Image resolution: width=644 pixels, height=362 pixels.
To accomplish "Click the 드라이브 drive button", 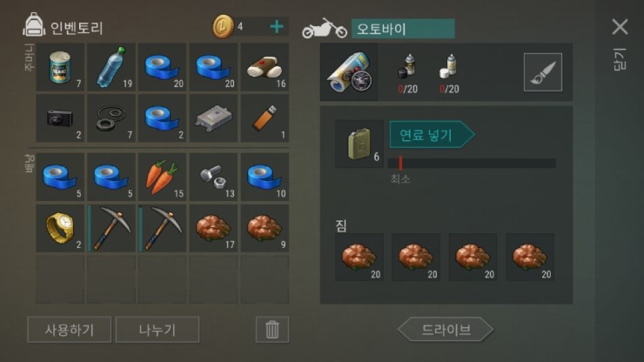I will coord(446,330).
